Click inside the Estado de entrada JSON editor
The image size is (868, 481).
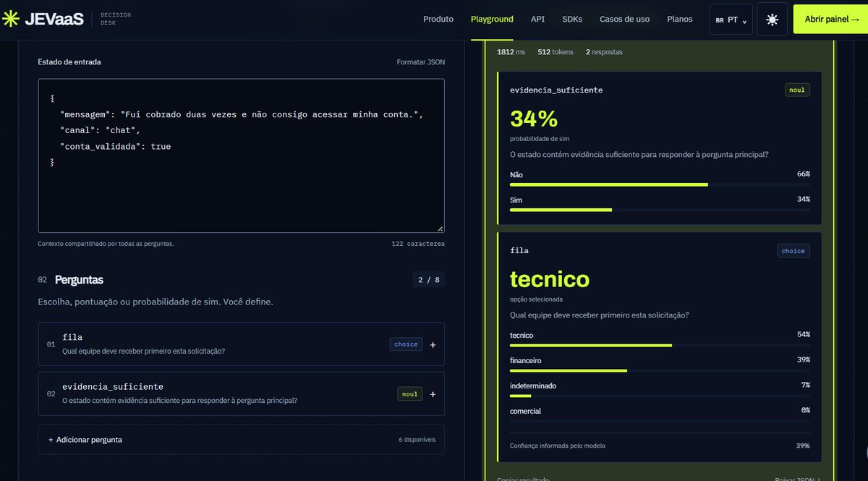[242, 156]
